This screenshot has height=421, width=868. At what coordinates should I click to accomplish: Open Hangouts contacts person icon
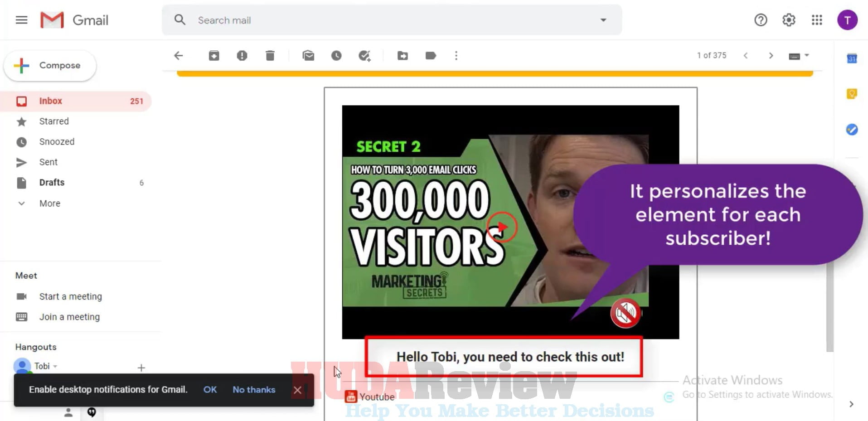[68, 412]
